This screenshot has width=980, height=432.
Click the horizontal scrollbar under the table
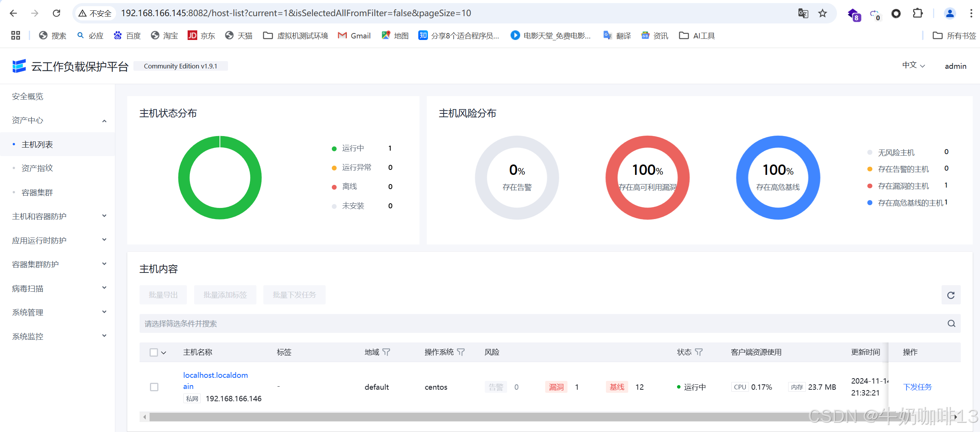[x=461, y=417]
